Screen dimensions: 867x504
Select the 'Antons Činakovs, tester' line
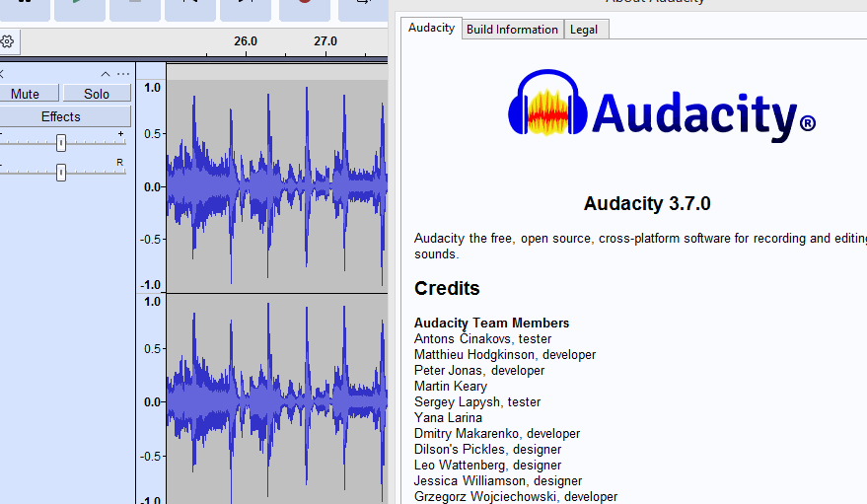pyautogui.click(x=482, y=338)
